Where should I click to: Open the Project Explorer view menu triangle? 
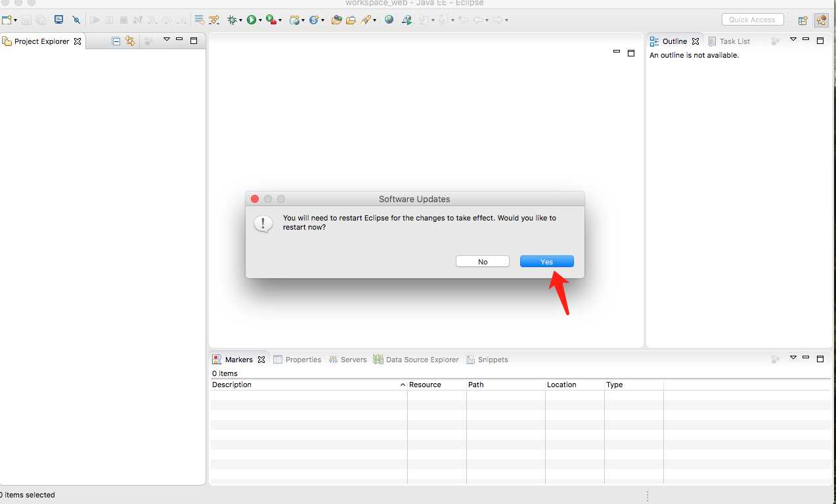click(x=167, y=39)
